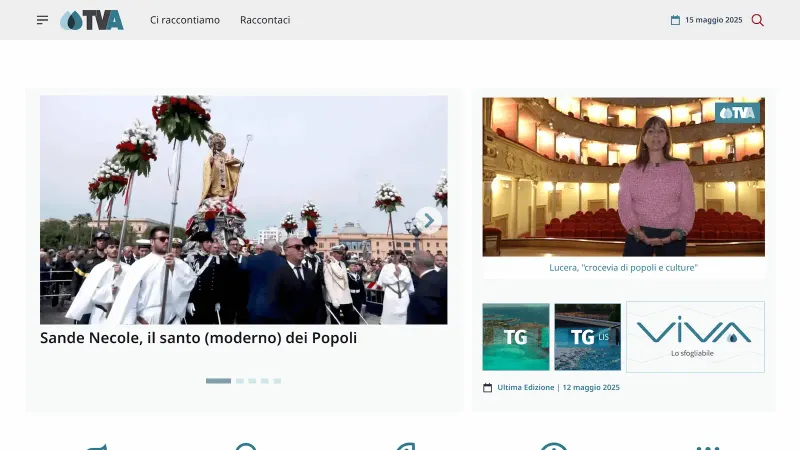Screen dimensions: 800x450
Task: Open the TG news edition tile
Action: point(516,337)
